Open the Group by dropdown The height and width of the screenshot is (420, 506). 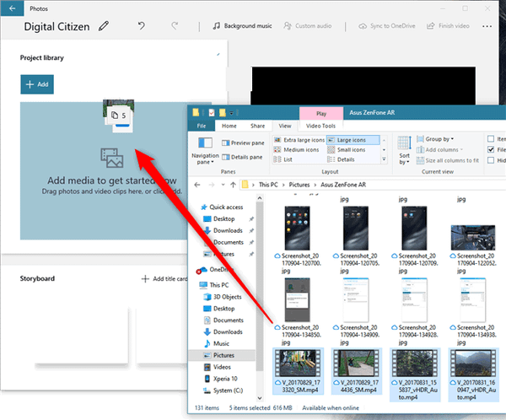(x=437, y=138)
